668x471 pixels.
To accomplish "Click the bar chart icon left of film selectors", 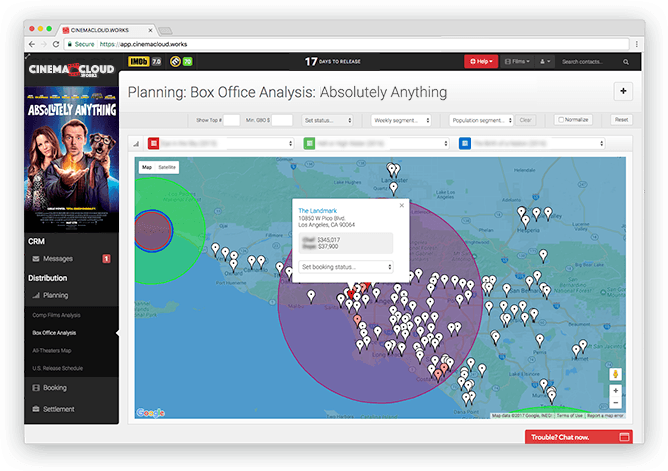I will (x=136, y=143).
